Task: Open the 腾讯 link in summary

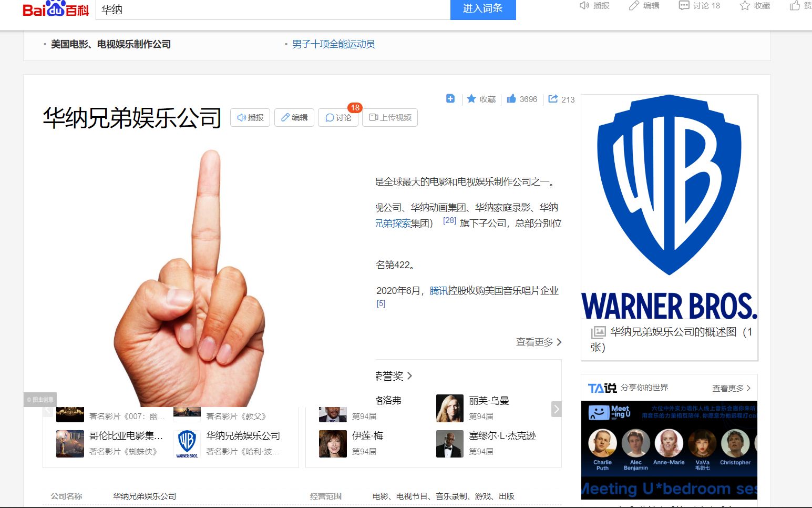Action: pos(438,291)
